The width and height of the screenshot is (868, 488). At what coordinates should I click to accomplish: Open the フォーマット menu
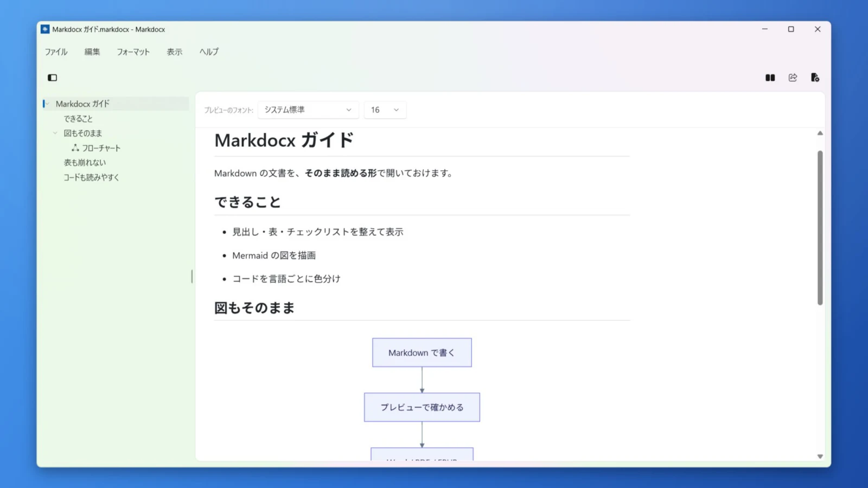coord(133,52)
